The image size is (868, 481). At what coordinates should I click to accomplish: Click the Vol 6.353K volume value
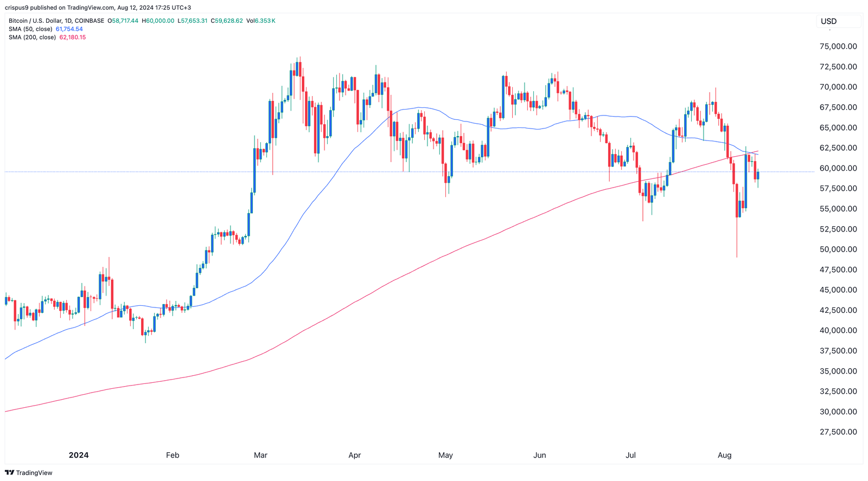(261, 21)
